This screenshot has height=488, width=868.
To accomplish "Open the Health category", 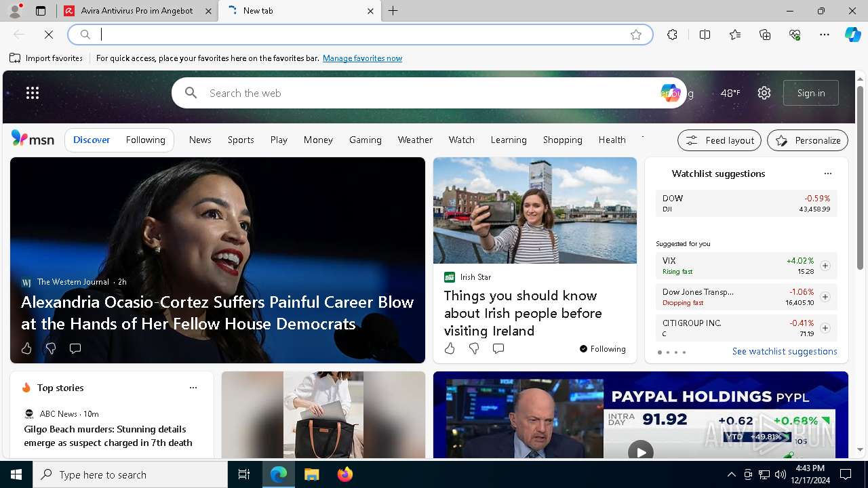I will [612, 140].
